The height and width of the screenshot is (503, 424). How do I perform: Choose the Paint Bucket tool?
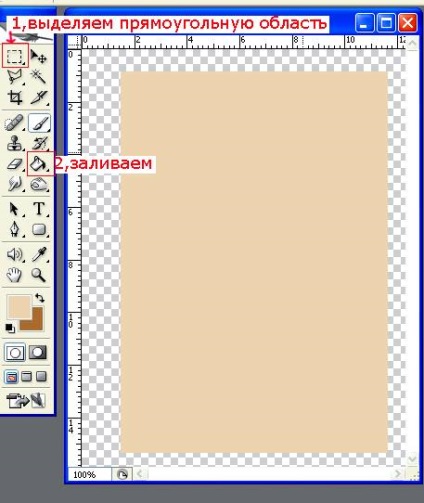pos(38,164)
